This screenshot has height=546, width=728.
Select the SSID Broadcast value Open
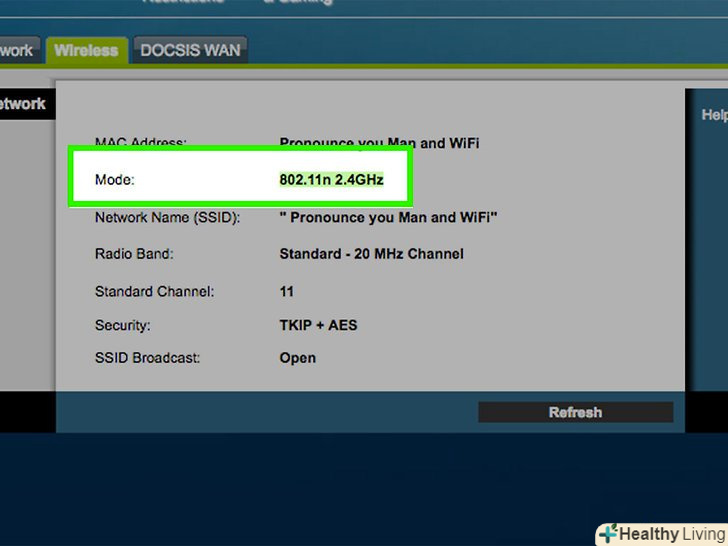[298, 358]
